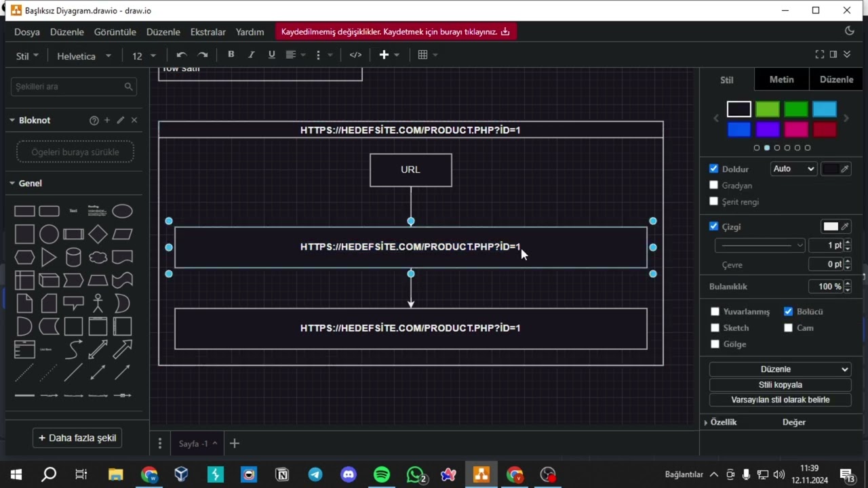Image resolution: width=868 pixels, height=488 pixels.
Task: Switch to the Metin tab
Action: click(781, 79)
